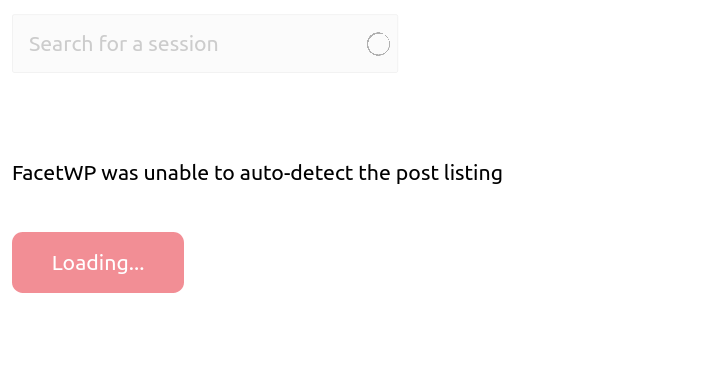
Task: Focus the 'Search for a session' field
Action: pyautogui.click(x=205, y=44)
